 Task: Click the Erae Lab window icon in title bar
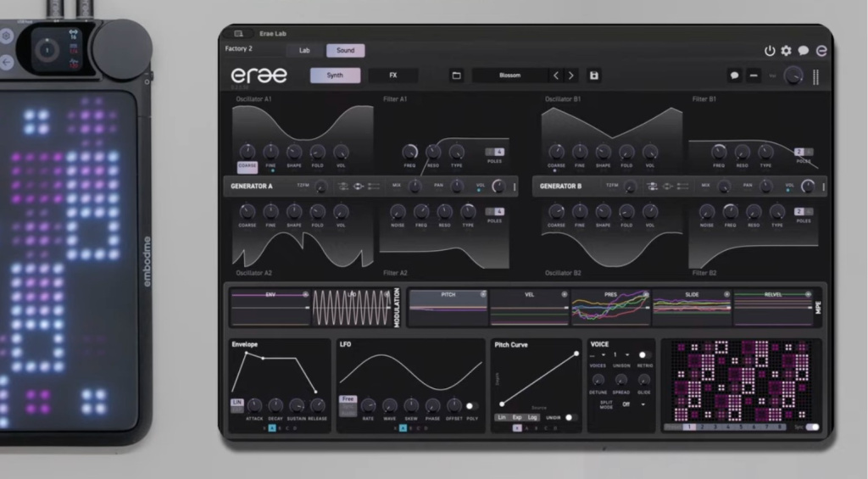(x=238, y=34)
